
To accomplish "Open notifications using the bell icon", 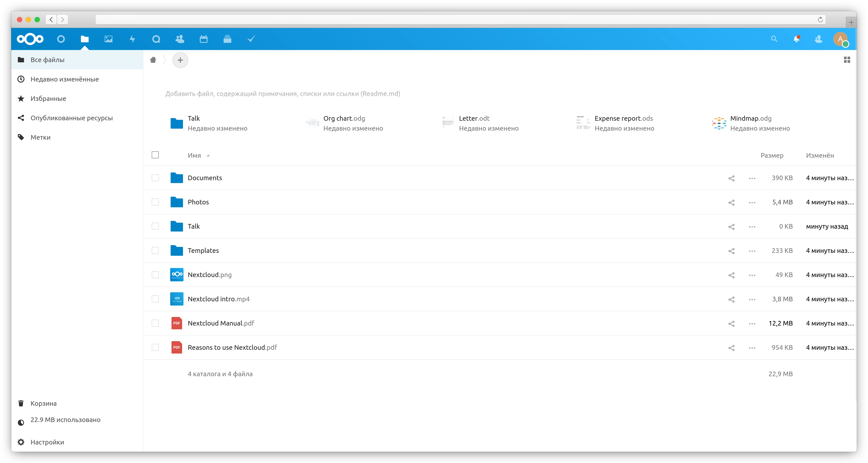I will pyautogui.click(x=797, y=39).
